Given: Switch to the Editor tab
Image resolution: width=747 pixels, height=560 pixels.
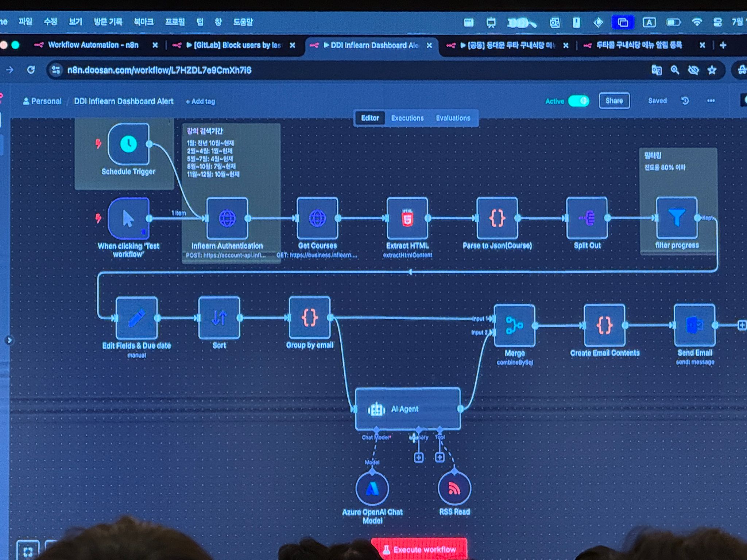Looking at the screenshot, I should click(x=370, y=118).
